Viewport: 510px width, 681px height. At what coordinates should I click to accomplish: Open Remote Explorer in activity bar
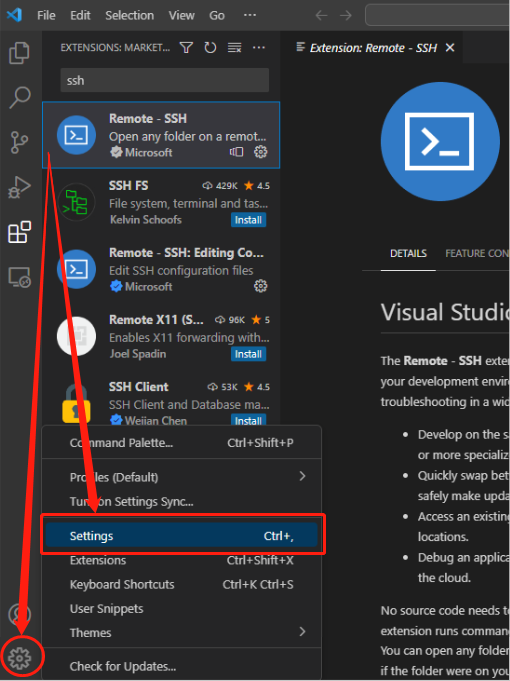(x=20, y=277)
